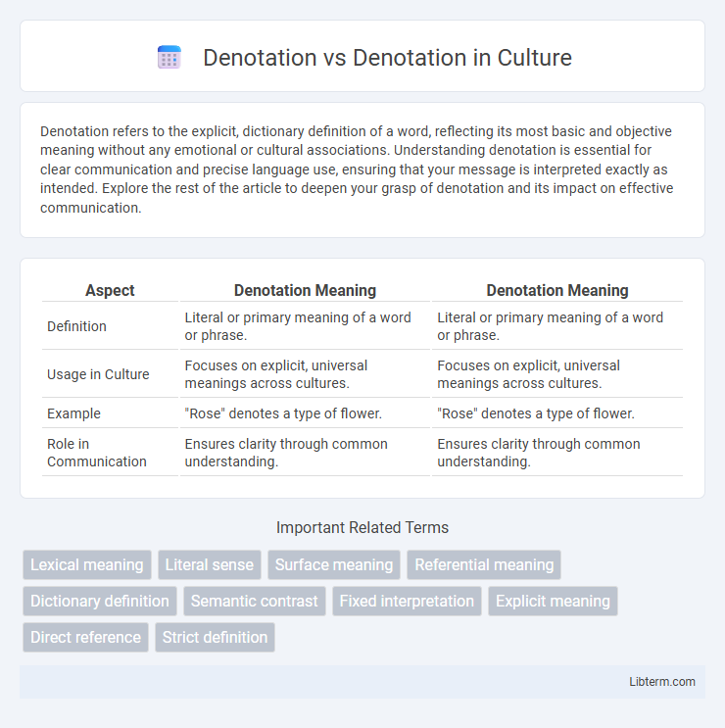Click the calendar icon beside the title
This screenshot has width=725, height=728.
click(169, 58)
